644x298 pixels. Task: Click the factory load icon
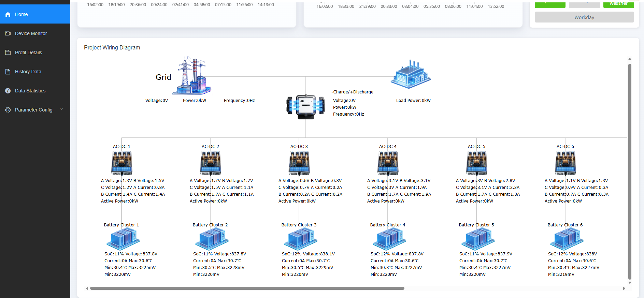tap(411, 75)
